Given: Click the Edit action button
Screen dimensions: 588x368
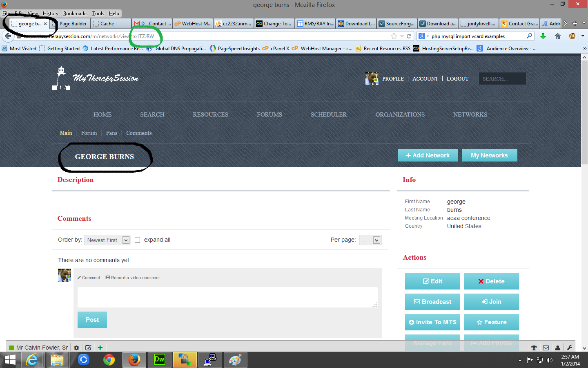Looking at the screenshot, I should pyautogui.click(x=432, y=281).
